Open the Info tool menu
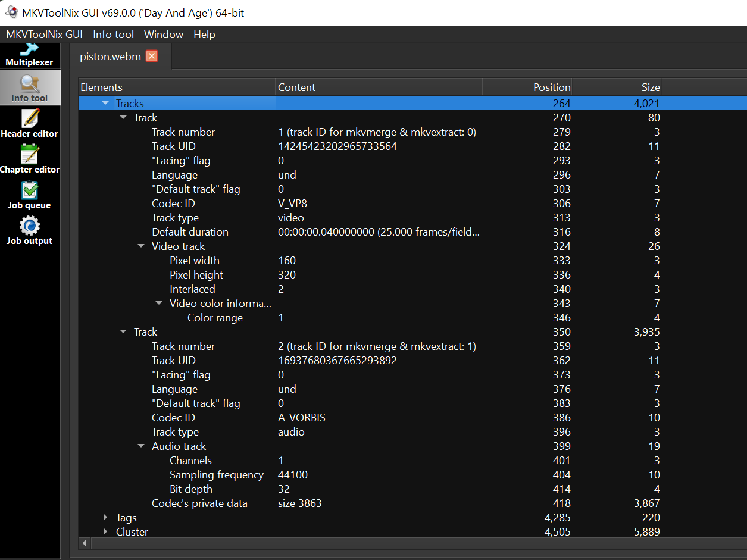Viewport: 747px width, 560px height. click(x=113, y=35)
